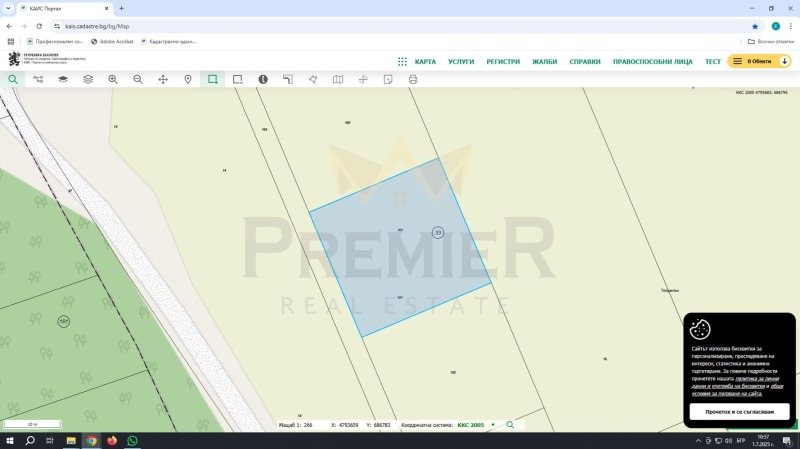
Task: Click the zoom out magnifier icon
Action: (138, 80)
